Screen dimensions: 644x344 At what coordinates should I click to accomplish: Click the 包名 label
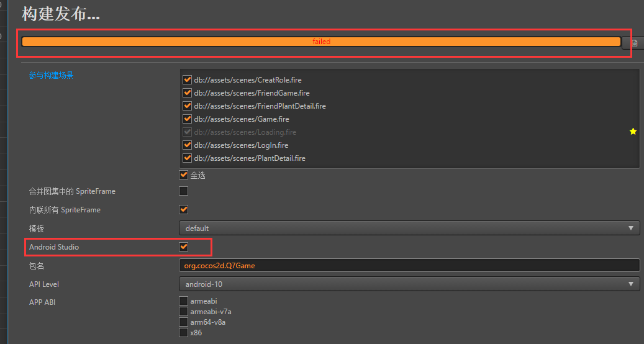coord(37,266)
